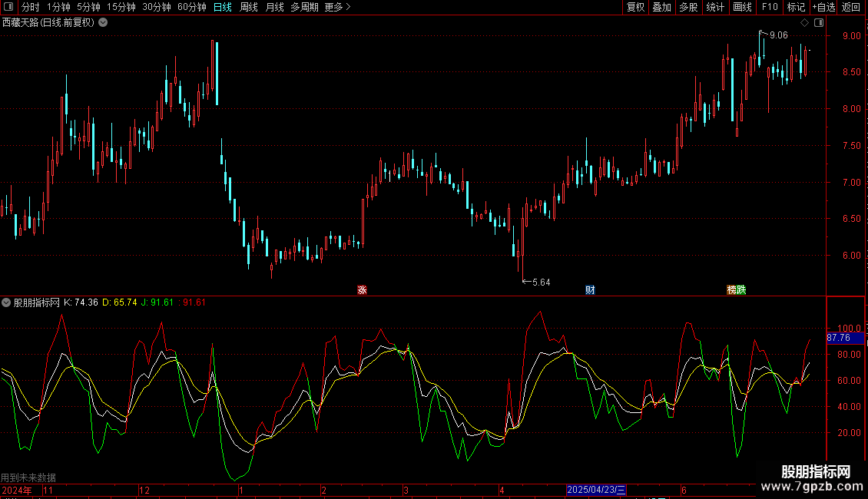868x499 pixels.
Task: Open the 多周期 multi-period view
Action: coord(304,7)
